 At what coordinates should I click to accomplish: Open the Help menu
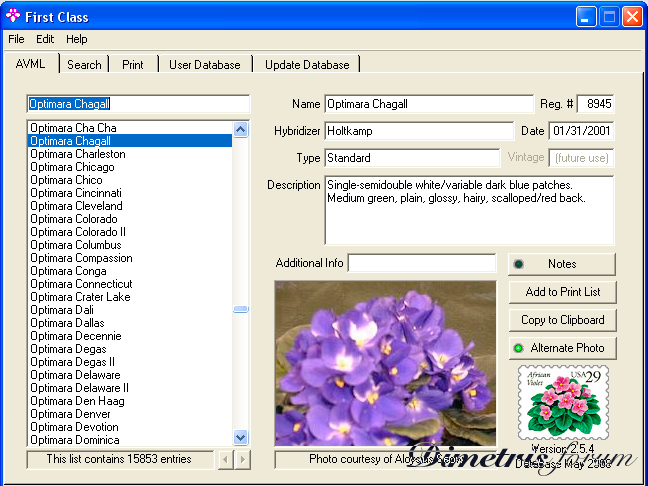[x=77, y=39]
